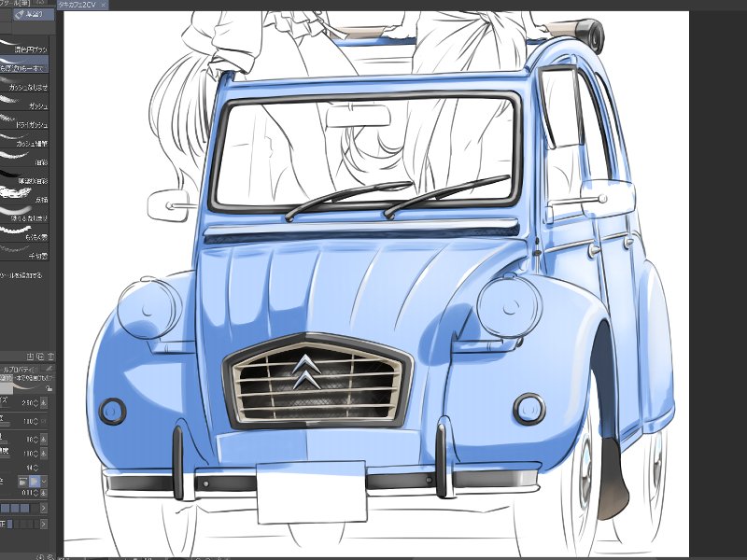Select the ガッシュ細筆 brush
The width and height of the screenshot is (747, 560).
click(24, 139)
